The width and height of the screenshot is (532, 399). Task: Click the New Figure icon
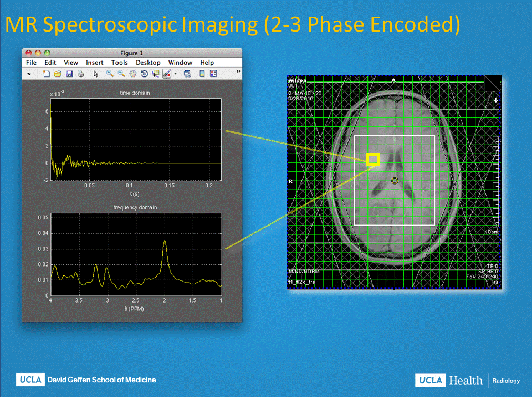(47, 74)
